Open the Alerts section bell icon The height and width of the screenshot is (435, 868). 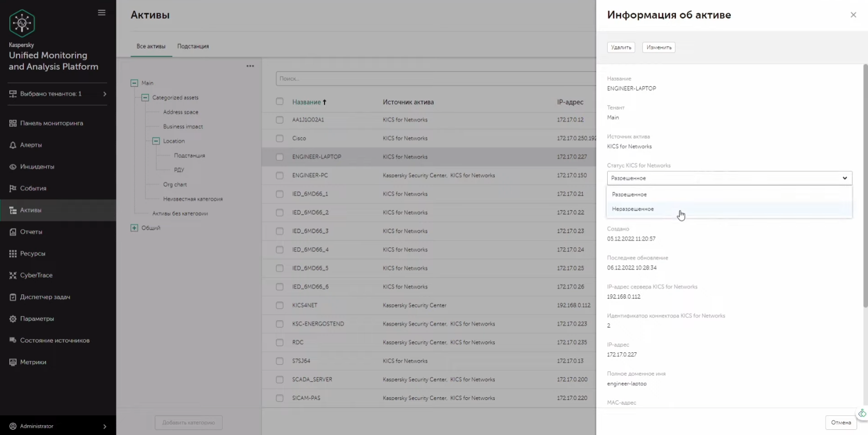(13, 145)
